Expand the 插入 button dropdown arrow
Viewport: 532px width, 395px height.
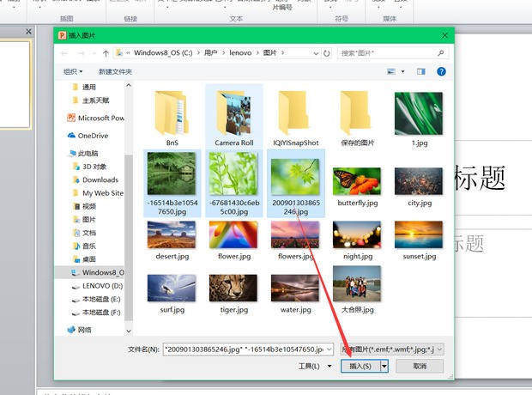(385, 366)
